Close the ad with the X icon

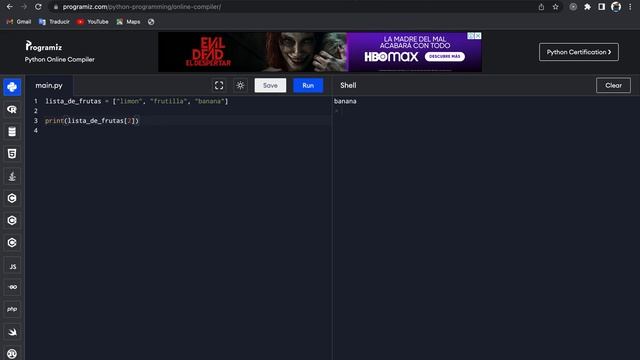pyautogui.click(x=478, y=36)
